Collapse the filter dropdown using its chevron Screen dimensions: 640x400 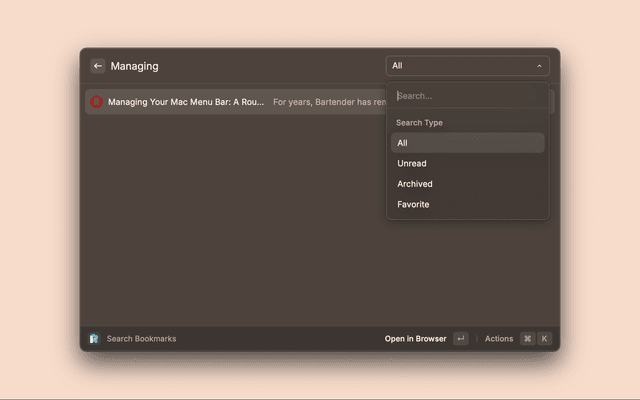click(x=539, y=66)
